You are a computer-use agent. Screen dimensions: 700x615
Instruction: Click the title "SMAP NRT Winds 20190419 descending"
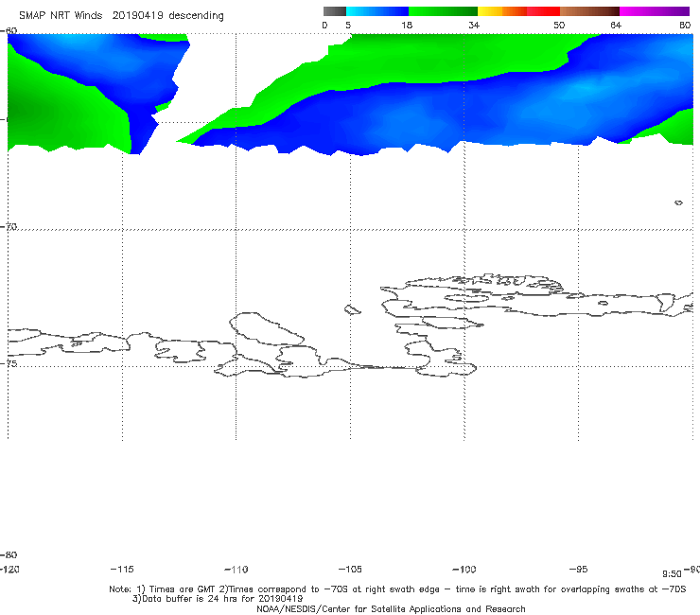121,16
